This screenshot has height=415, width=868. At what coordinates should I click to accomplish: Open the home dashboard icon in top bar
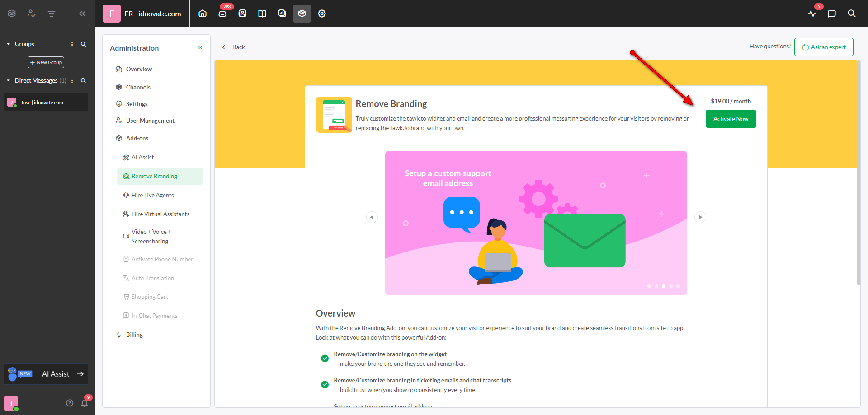coord(203,14)
